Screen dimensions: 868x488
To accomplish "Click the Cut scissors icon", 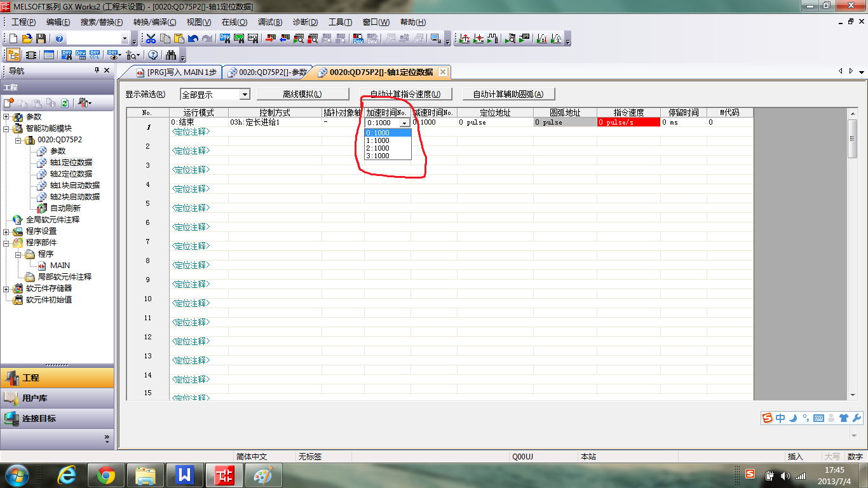I will [x=151, y=39].
